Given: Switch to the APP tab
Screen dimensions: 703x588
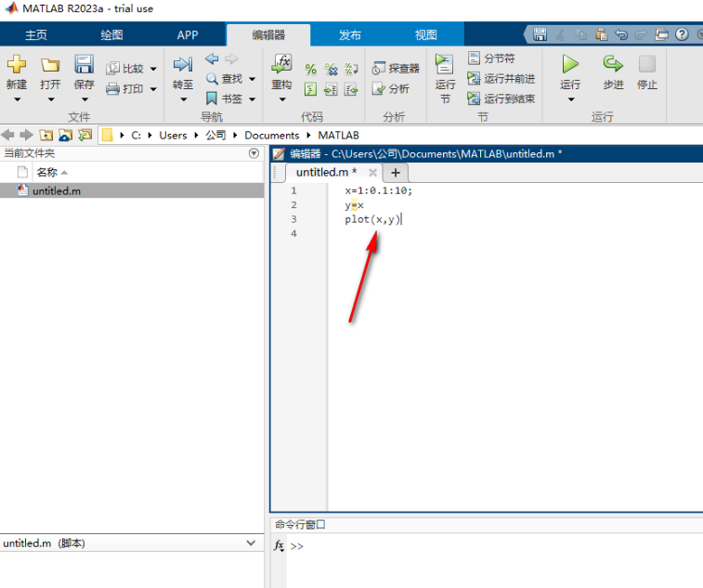Looking at the screenshot, I should [188, 35].
